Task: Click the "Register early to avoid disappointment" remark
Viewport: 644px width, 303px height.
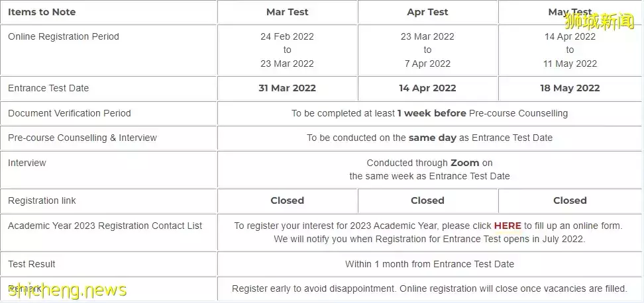Action: point(429,288)
